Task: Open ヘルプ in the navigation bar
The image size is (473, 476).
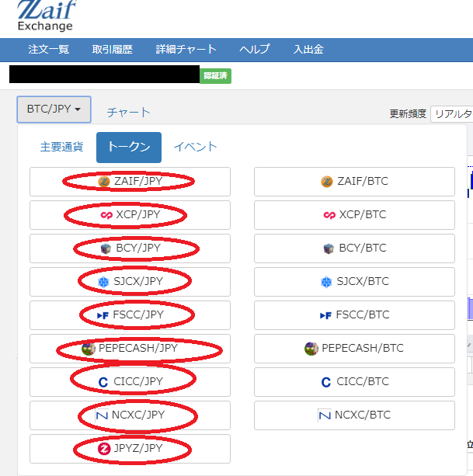Action: [x=255, y=49]
